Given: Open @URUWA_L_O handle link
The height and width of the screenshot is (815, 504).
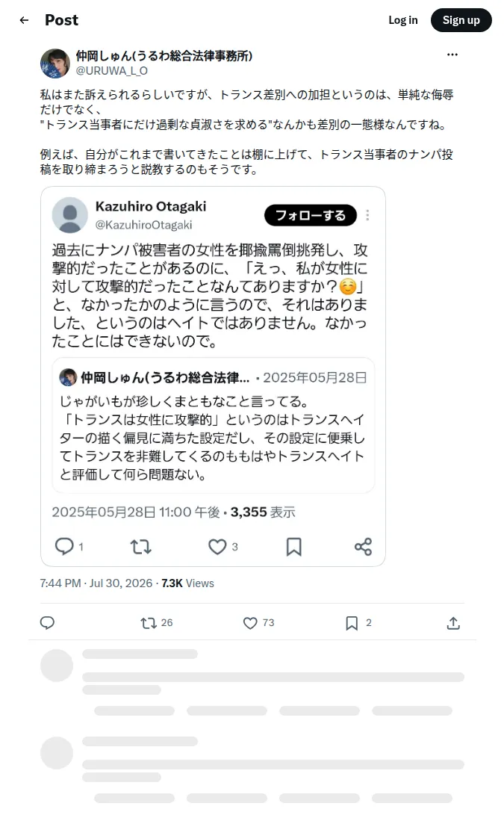Looking at the screenshot, I should pos(112,71).
